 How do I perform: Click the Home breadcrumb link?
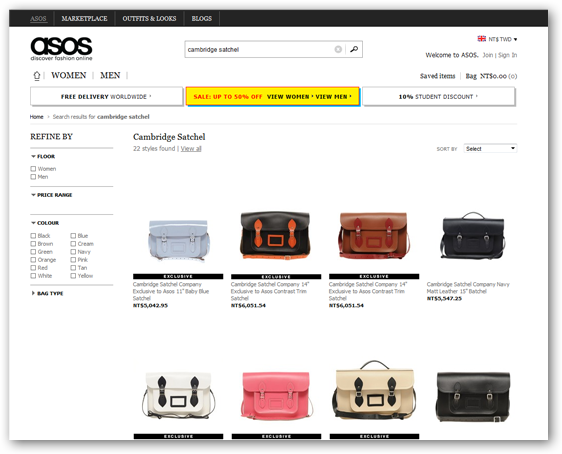coord(36,117)
